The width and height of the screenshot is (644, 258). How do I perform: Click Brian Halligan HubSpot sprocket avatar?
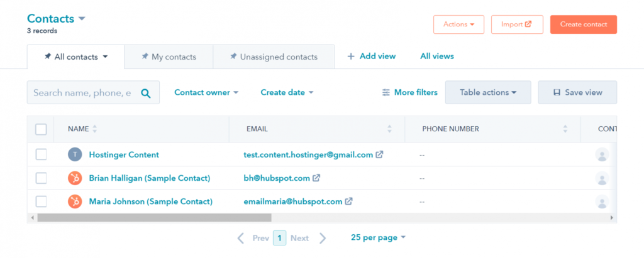(x=75, y=178)
